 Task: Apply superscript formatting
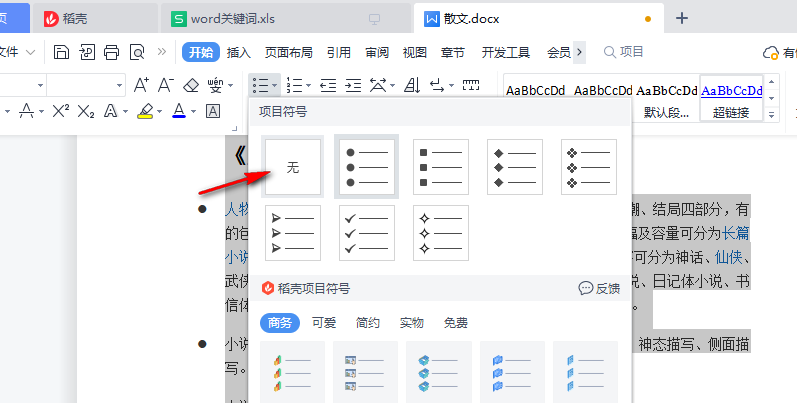click(61, 110)
